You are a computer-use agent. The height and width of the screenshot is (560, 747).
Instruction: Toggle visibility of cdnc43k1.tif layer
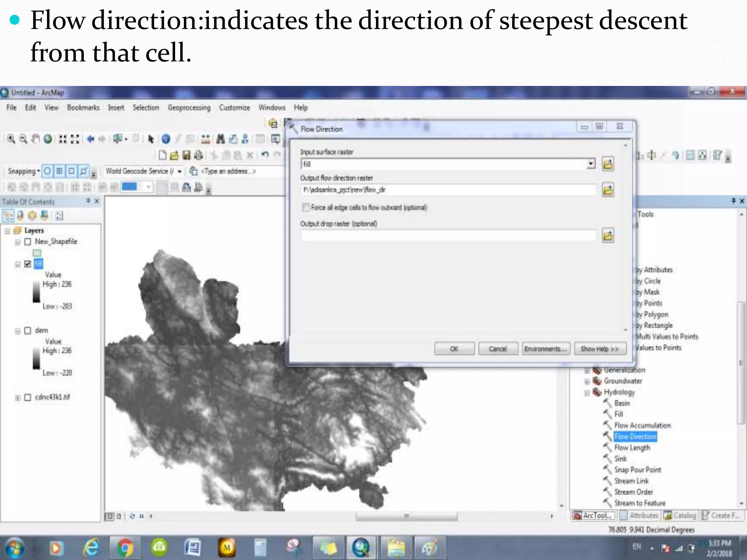(x=28, y=397)
